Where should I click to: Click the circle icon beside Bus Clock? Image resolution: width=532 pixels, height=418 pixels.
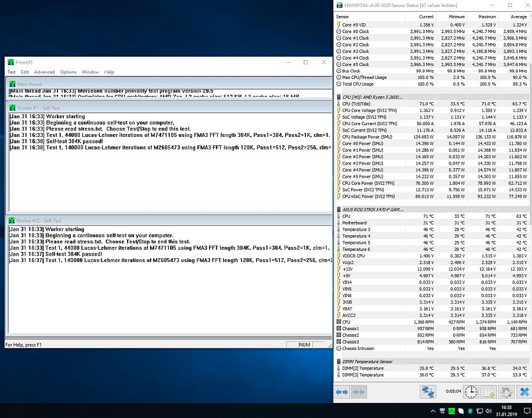click(x=338, y=71)
